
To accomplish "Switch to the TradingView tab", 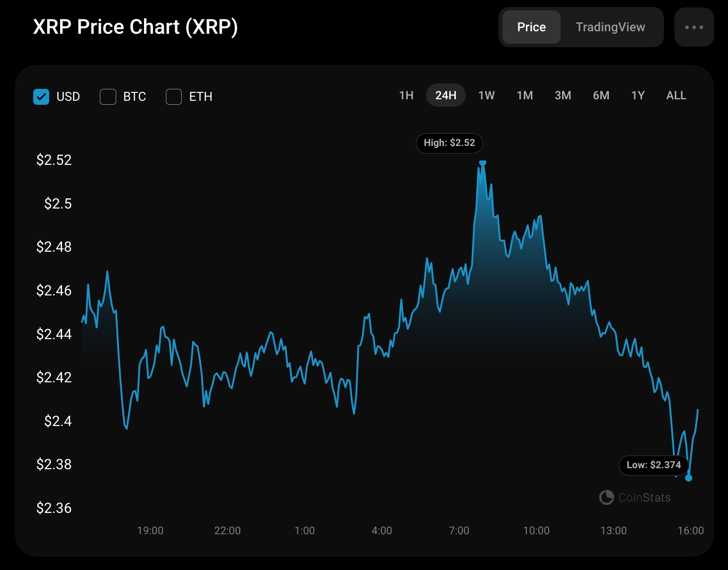I will [x=610, y=27].
